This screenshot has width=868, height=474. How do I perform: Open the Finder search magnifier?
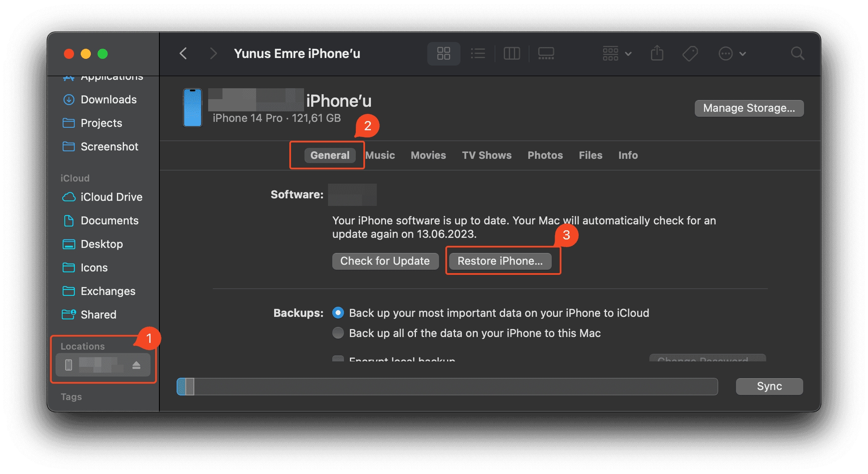click(797, 53)
